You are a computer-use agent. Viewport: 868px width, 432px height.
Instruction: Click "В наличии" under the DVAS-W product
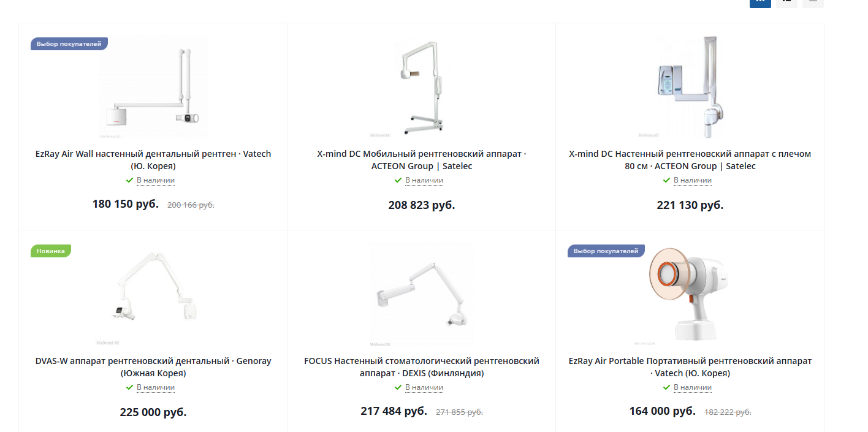coord(156,387)
